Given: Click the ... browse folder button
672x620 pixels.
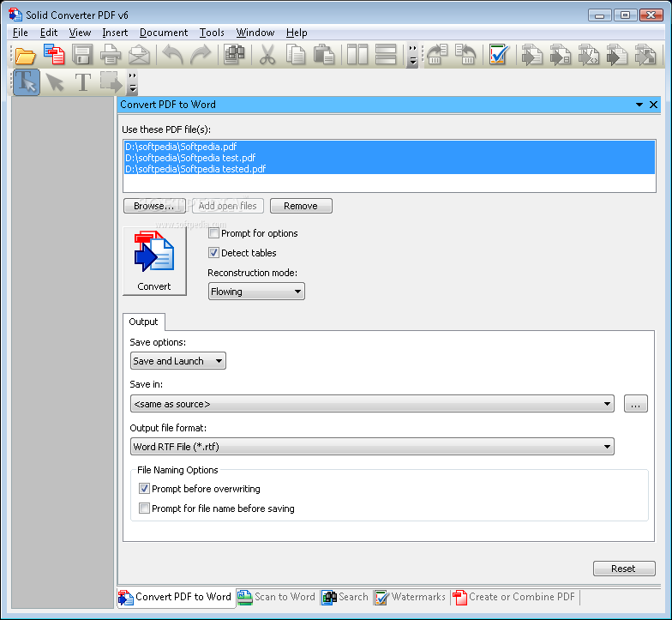Looking at the screenshot, I should (636, 404).
